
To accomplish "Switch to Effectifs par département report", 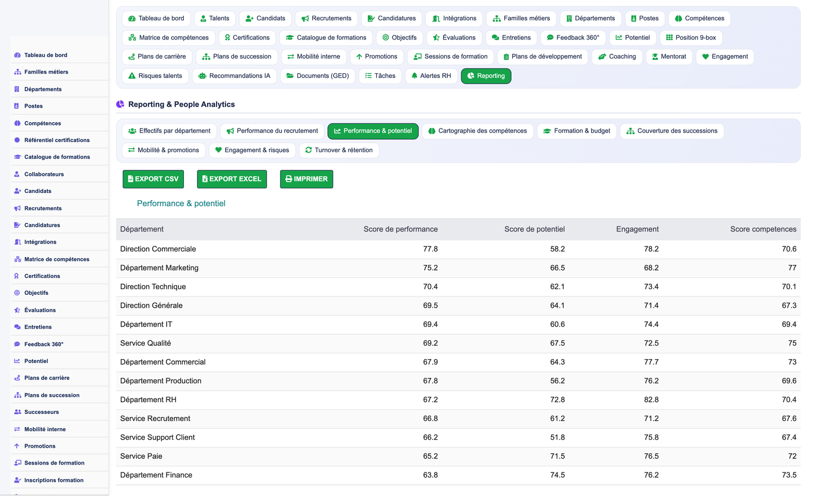I will [169, 131].
